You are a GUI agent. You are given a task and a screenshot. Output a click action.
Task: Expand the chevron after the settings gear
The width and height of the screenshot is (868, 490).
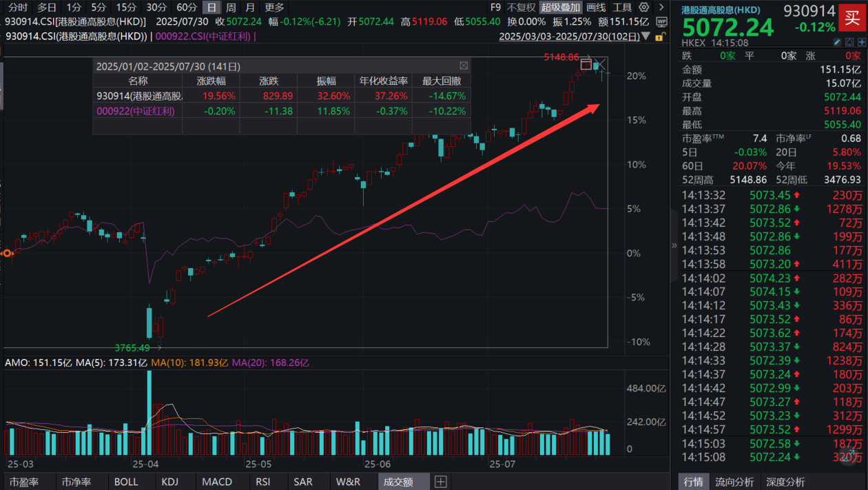click(x=661, y=8)
